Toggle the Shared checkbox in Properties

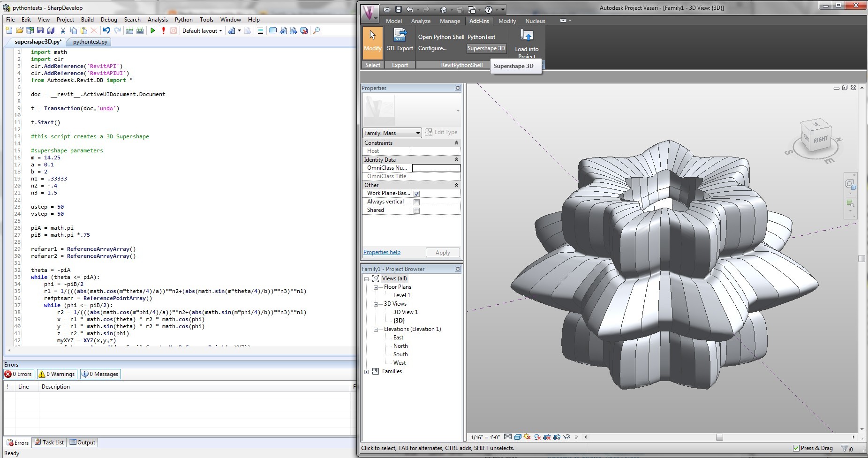pos(416,210)
